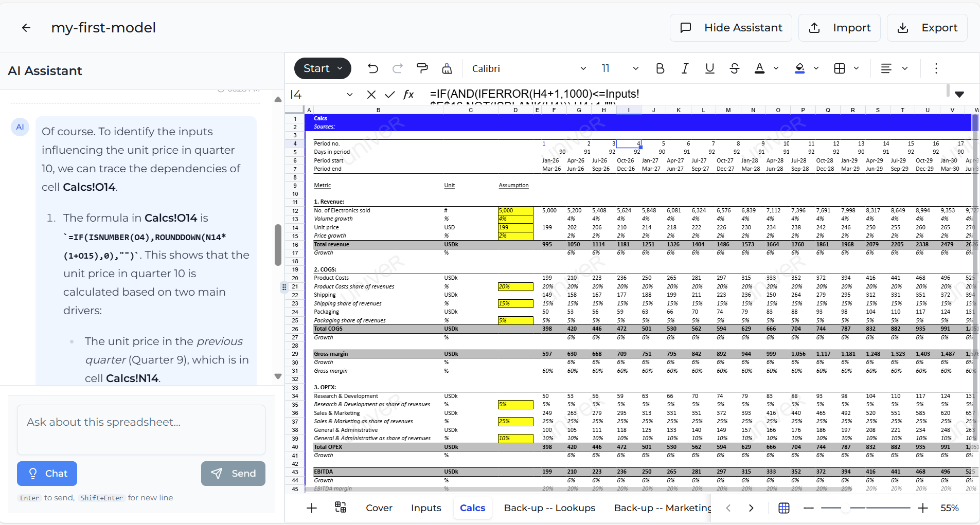Open the Back-up -- Lookups tab
This screenshot has width=980, height=525.
click(549, 508)
